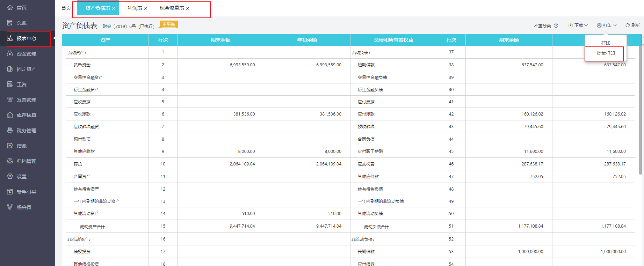Viewport: 644px width, 266px height.
Task: Switch to the 利润表 tab
Action: click(x=135, y=8)
